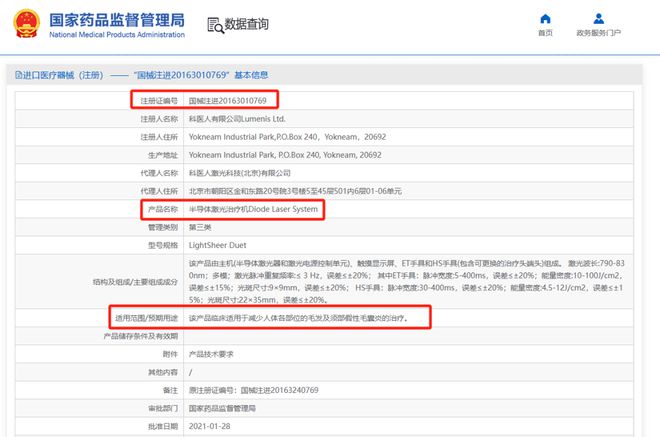The image size is (660, 437).
Task: Click model specification LightSheer Duet value
Action: point(217,245)
